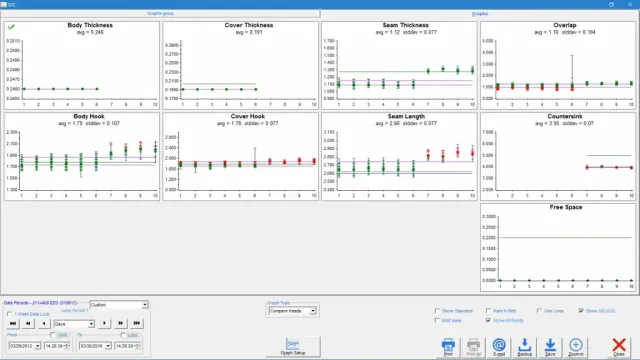Viewport: 640px width, 360px height.
Task: Select the Overlap graph
Action: pyautogui.click(x=558, y=65)
